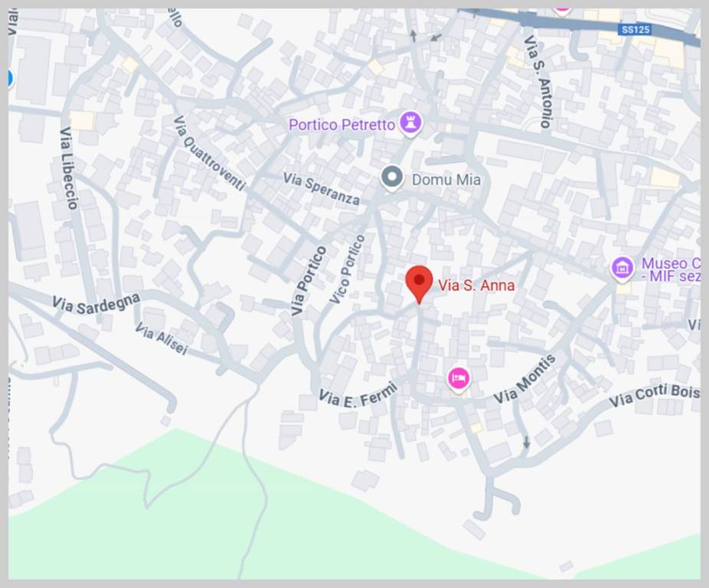The width and height of the screenshot is (709, 588).
Task: Open the Portico Petretto place label
Action: (341, 125)
